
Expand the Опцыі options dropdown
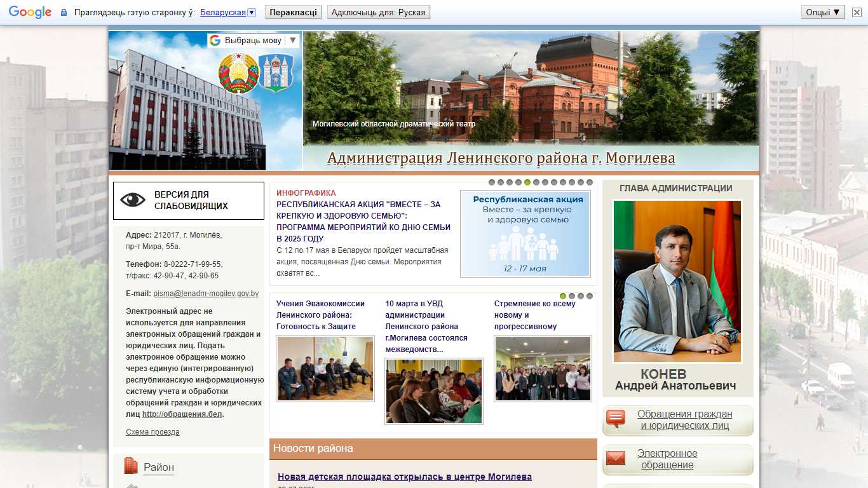tap(824, 12)
